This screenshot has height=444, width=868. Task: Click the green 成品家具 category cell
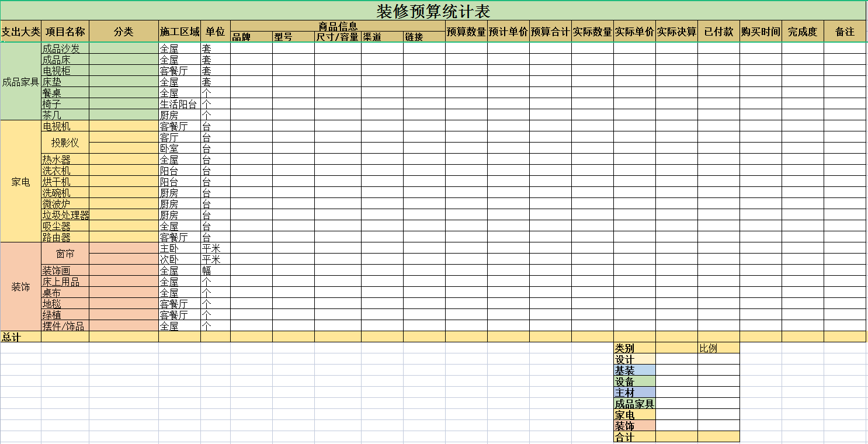(21, 82)
